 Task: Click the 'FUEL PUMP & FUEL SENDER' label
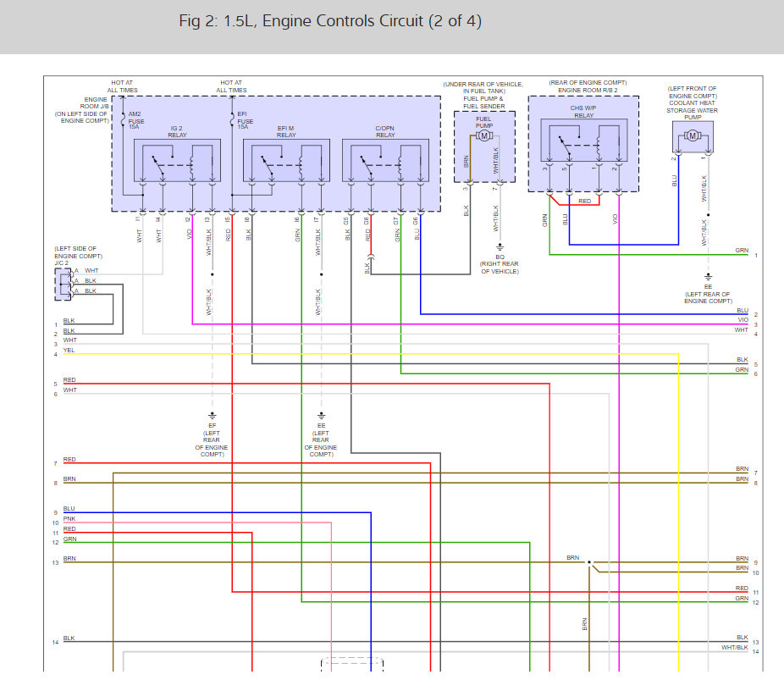tap(484, 102)
